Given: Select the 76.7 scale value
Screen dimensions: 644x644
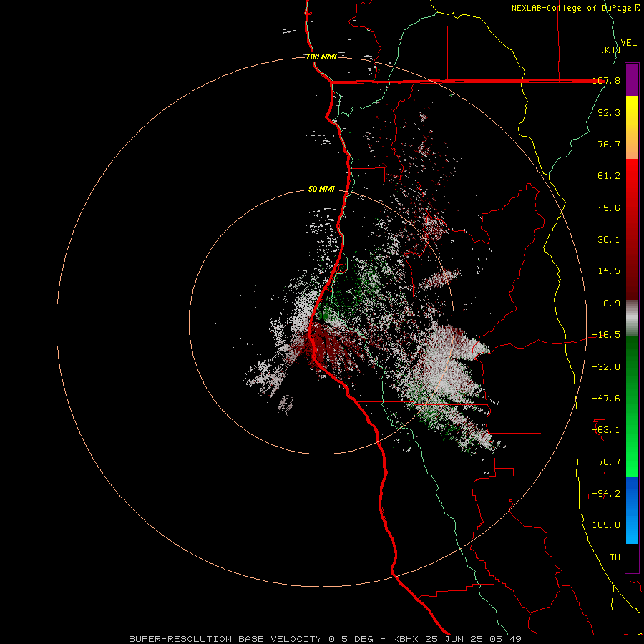Looking at the screenshot, I should tap(609, 144).
